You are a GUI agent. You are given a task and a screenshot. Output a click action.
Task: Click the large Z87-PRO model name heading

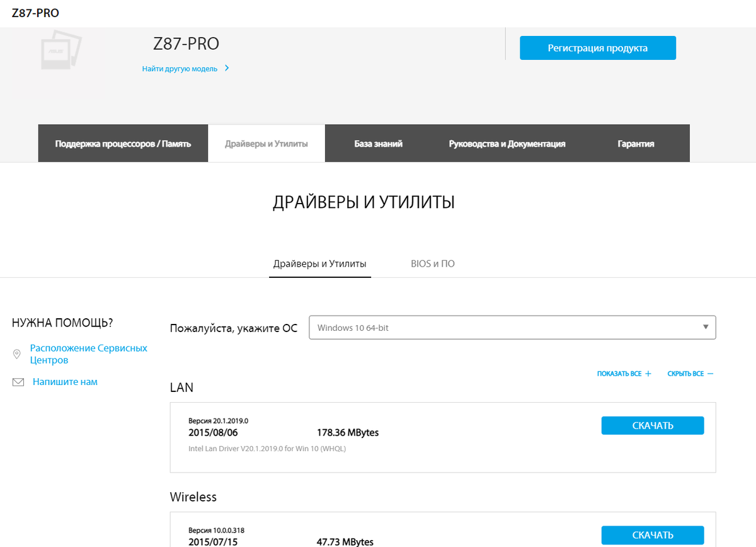click(186, 44)
